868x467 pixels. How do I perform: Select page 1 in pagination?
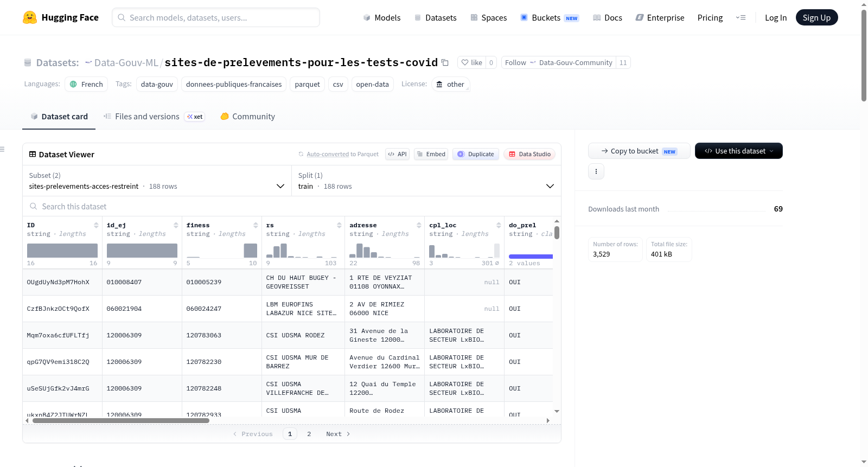point(290,434)
